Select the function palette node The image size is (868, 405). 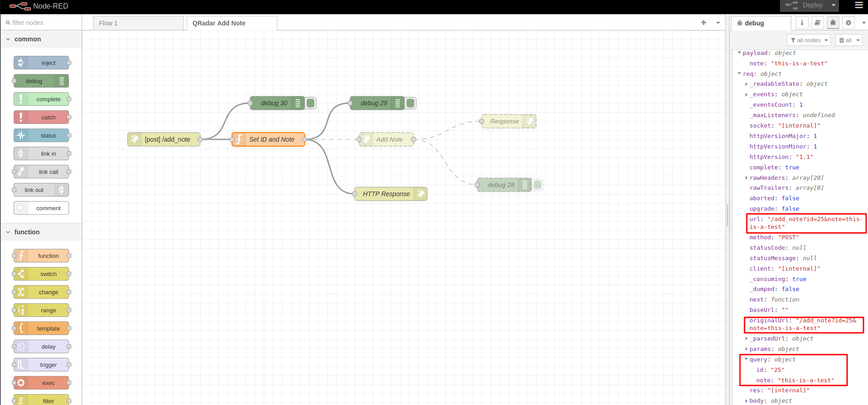point(41,256)
